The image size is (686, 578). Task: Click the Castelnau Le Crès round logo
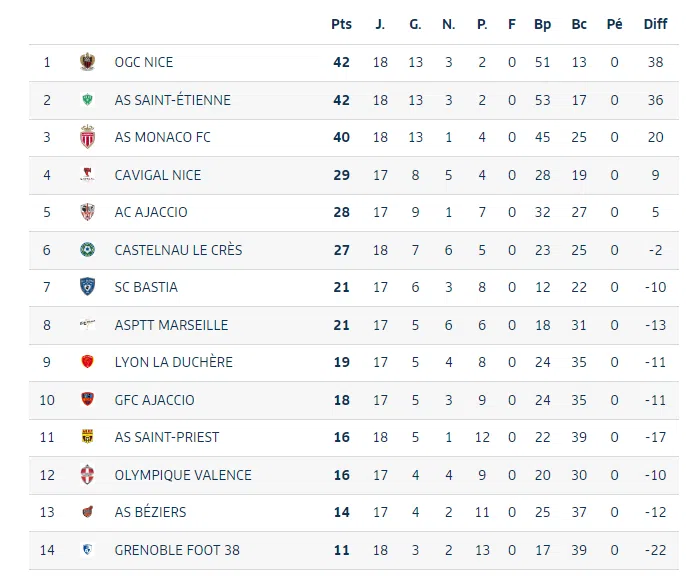click(x=88, y=250)
